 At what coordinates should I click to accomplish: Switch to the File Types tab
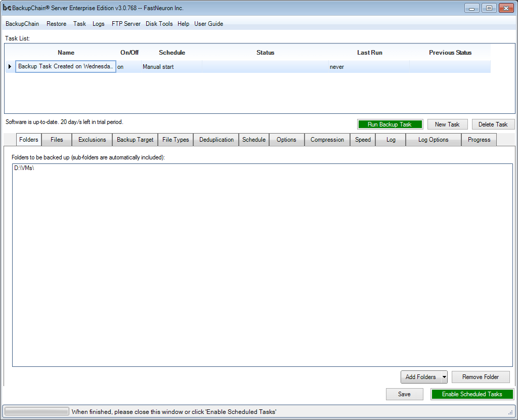[176, 140]
